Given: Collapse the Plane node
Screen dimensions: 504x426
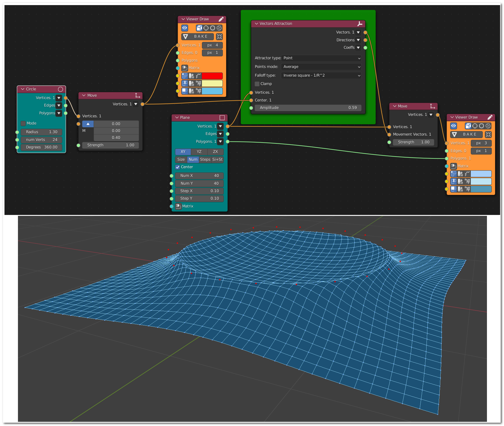Looking at the screenshot, I should (177, 118).
